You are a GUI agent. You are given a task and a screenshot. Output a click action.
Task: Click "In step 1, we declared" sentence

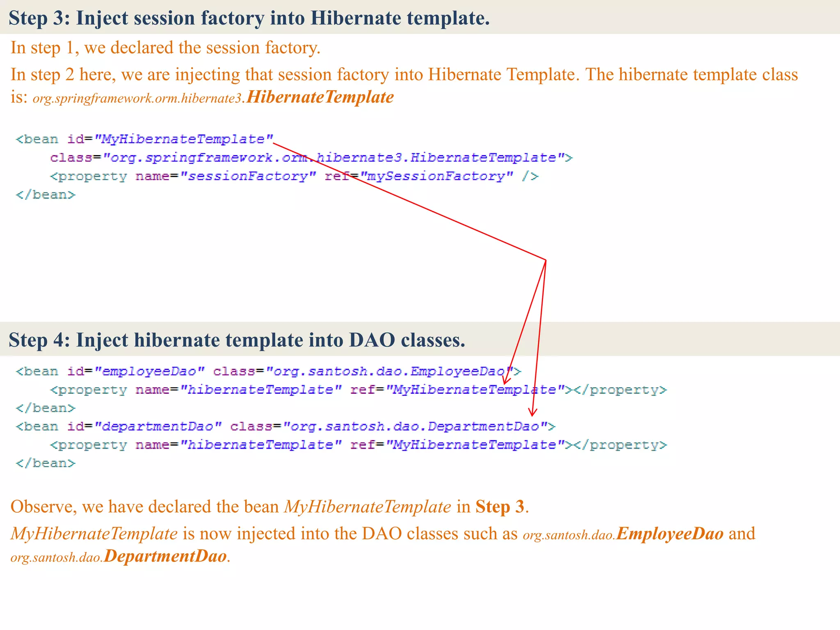tap(165, 48)
